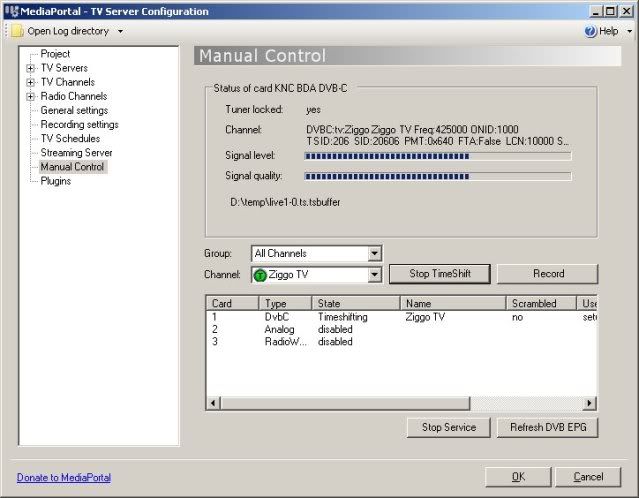Click the DVBC channel details text
Image resolution: width=639 pixels, height=498 pixels.
pyautogui.click(x=438, y=135)
